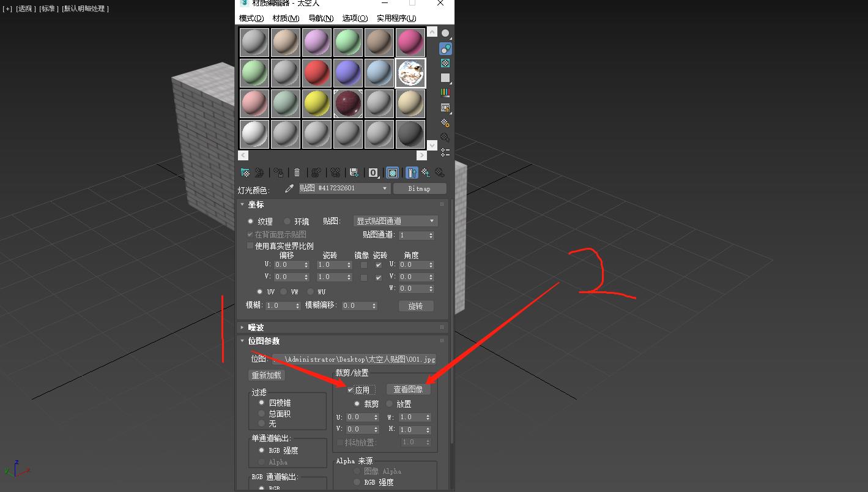Select the red sphere material sample slot

[316, 72]
